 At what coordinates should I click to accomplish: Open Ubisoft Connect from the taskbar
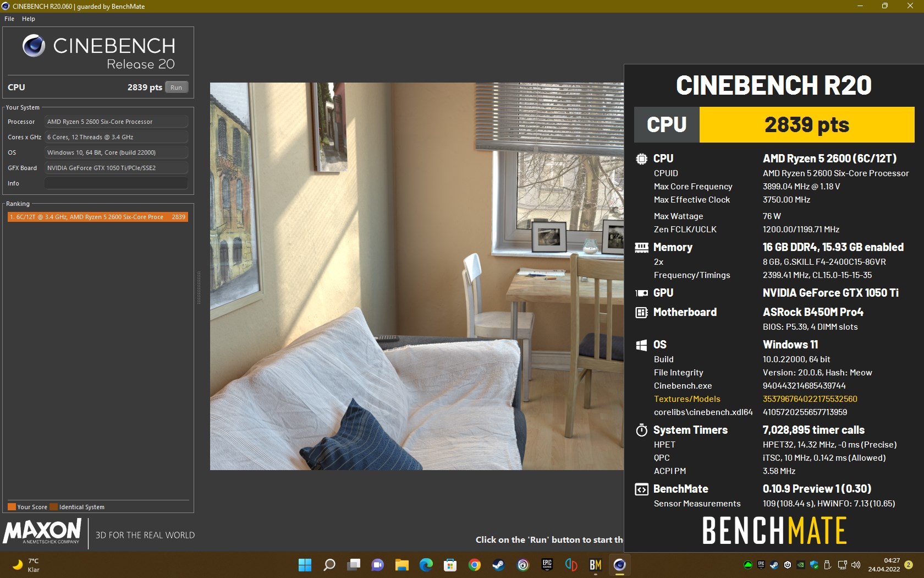523,565
